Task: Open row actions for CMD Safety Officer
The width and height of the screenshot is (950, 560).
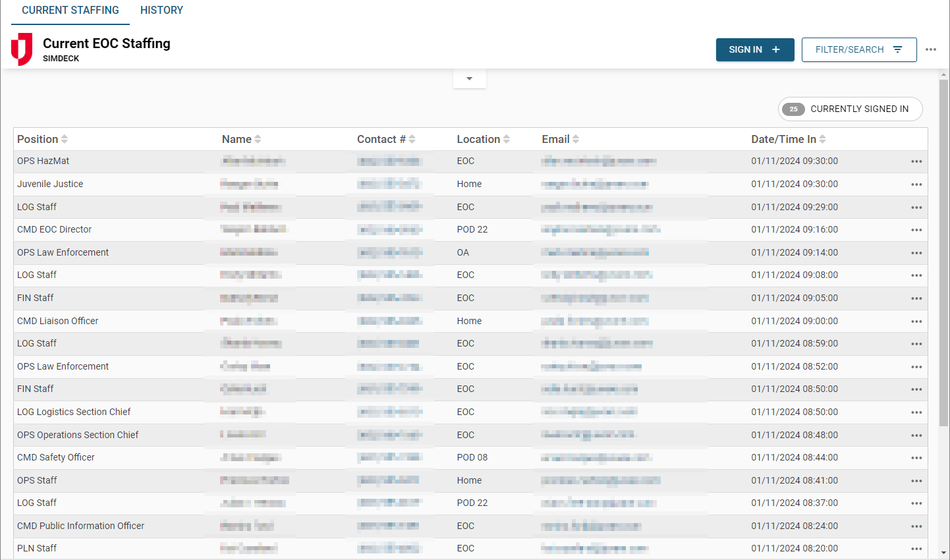Action: (916, 458)
